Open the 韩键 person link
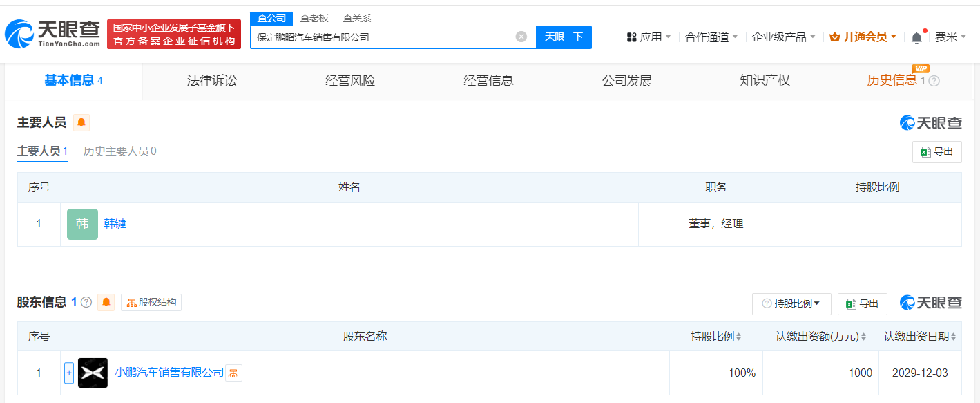This screenshot has width=980, height=403. 115,224
